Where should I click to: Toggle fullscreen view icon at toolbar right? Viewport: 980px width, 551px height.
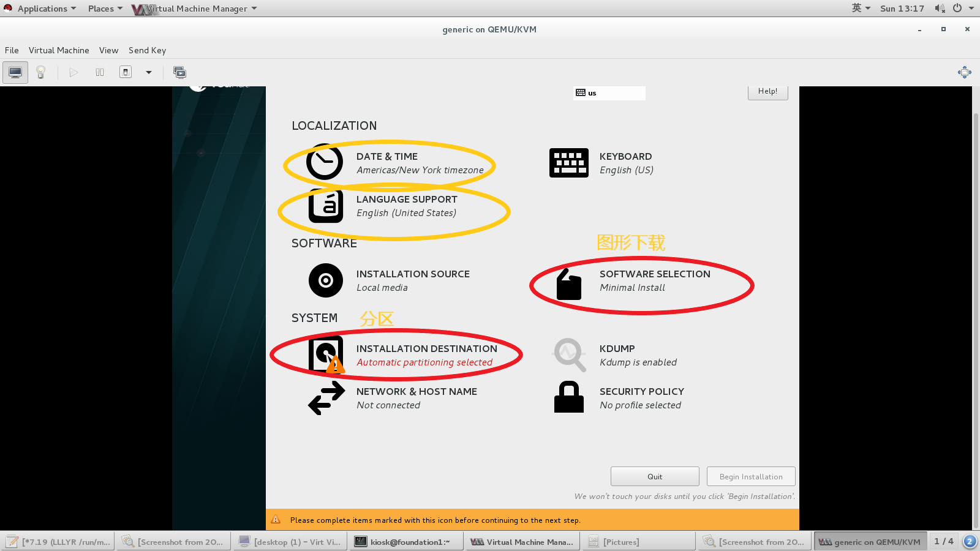click(965, 72)
